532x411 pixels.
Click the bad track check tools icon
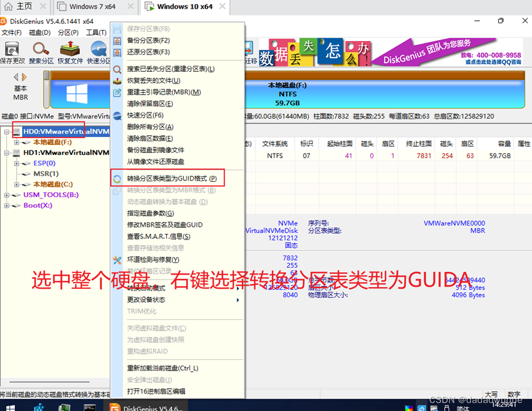117,260
